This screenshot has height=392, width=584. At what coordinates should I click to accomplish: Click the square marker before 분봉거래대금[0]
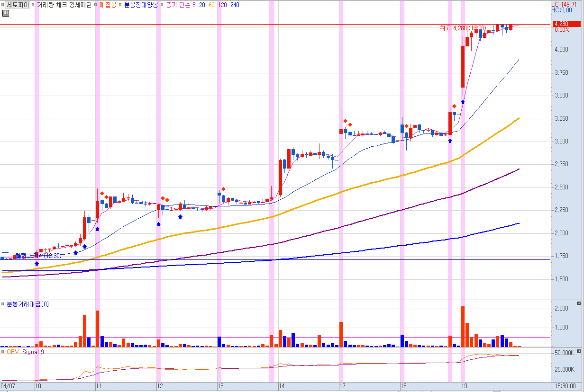[3, 304]
